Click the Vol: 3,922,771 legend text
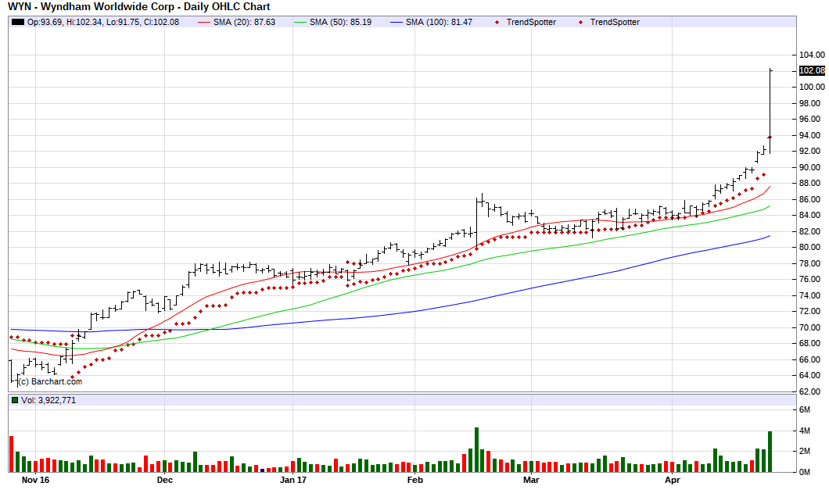Image resolution: width=829 pixels, height=504 pixels. (48, 400)
